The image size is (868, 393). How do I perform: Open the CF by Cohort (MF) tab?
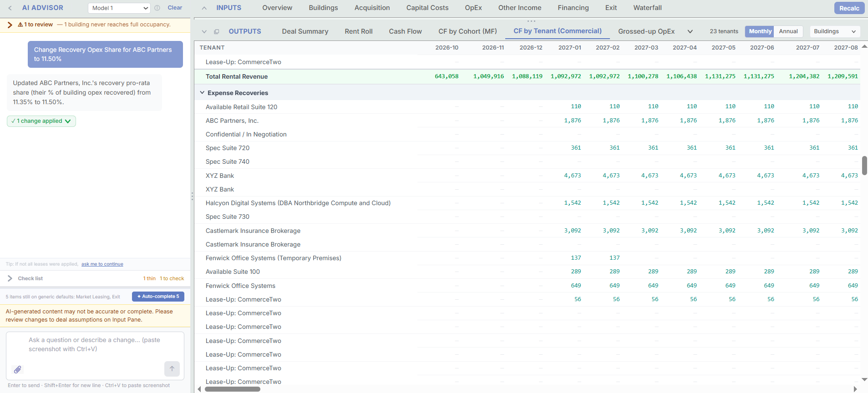[467, 31]
